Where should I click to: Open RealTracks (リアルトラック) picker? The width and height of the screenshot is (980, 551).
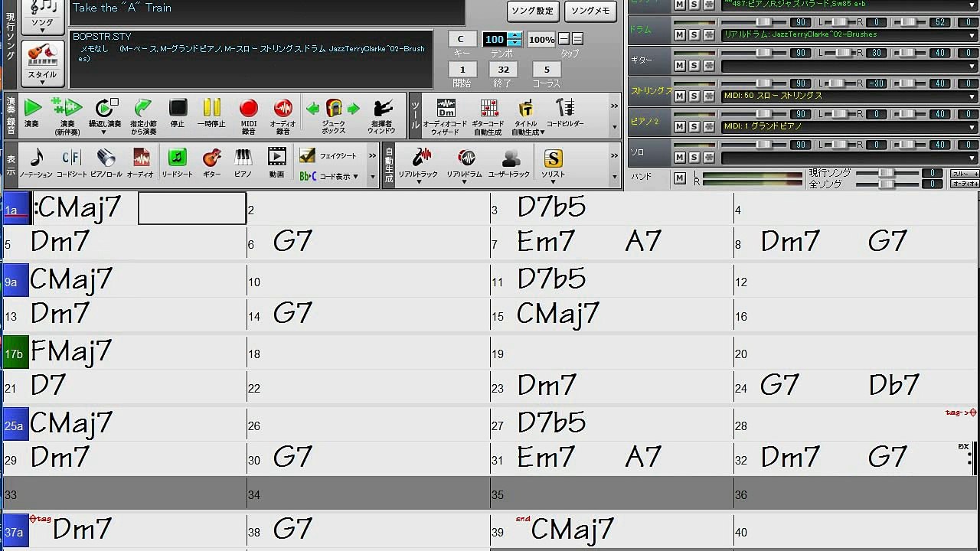click(418, 163)
